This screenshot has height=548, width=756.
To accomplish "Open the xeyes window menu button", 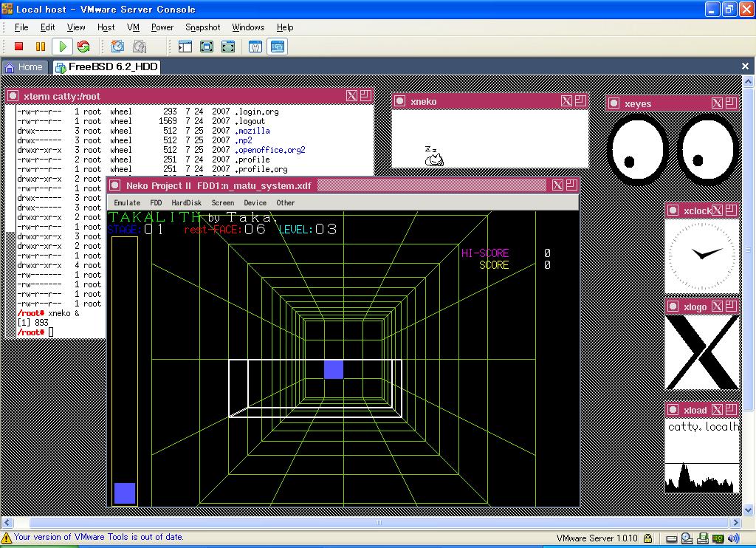I will click(614, 103).
